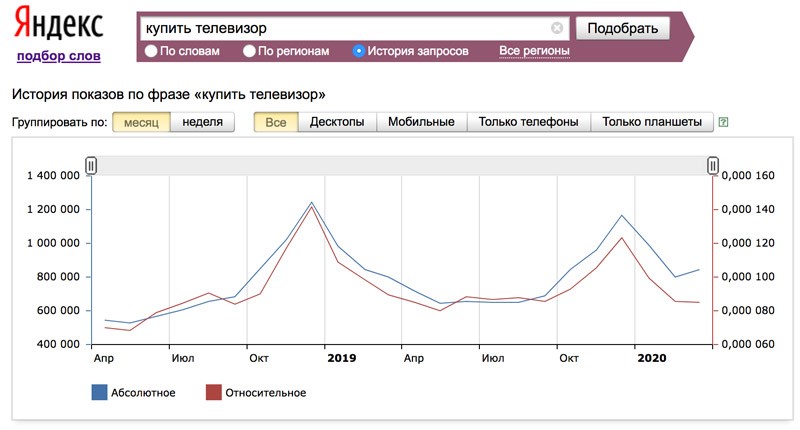This screenshot has height=430, width=800.
Task: Click the blue Абсолютное legend square
Action: pos(99,392)
